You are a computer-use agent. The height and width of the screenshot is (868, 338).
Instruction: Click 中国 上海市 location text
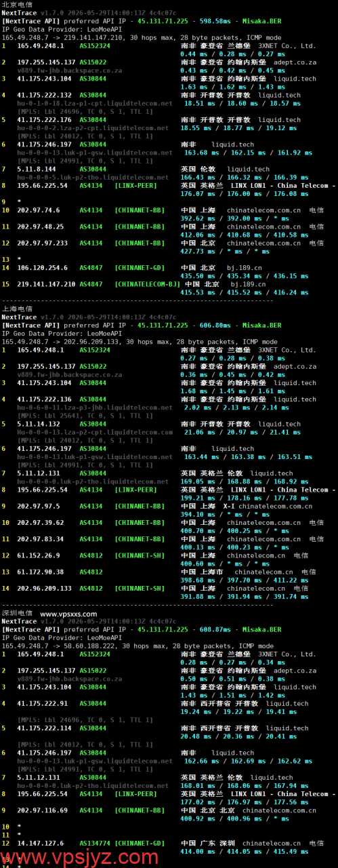click(203, 572)
